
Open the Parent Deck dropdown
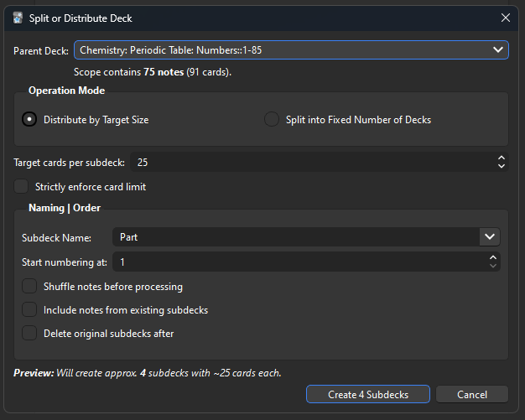[x=291, y=49]
